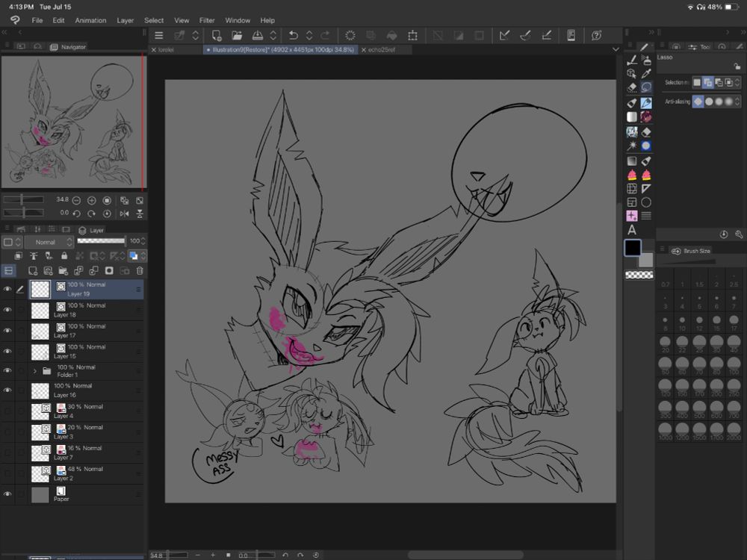
Task: Rotate the canvas left in Navigator
Action: (x=76, y=214)
